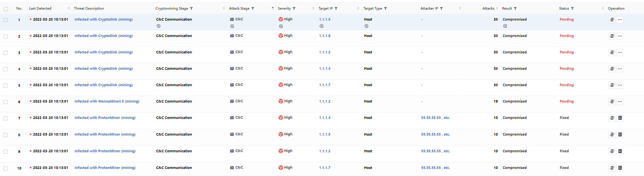Viewport: 644px width, 176px height.
Task: Open target IP 1.1.1.6 link
Action: (x=325, y=36)
